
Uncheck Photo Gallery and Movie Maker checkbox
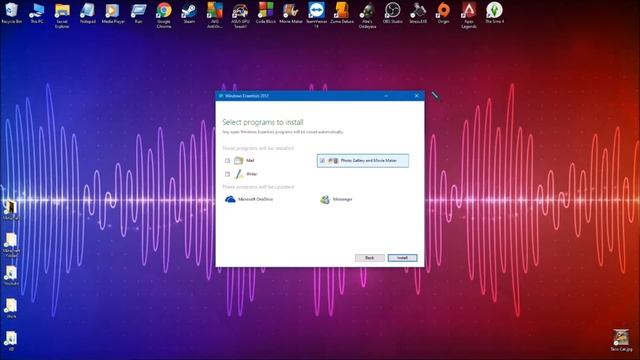(x=322, y=161)
